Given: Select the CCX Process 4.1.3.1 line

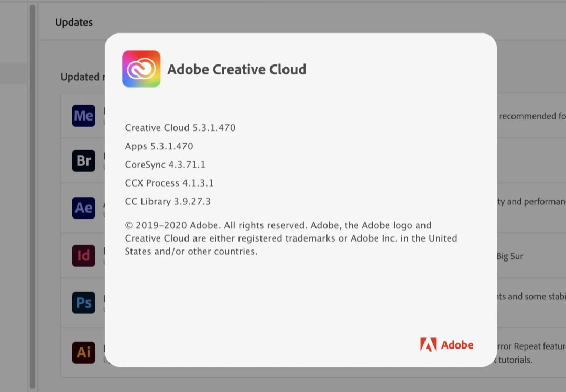Looking at the screenshot, I should [169, 183].
